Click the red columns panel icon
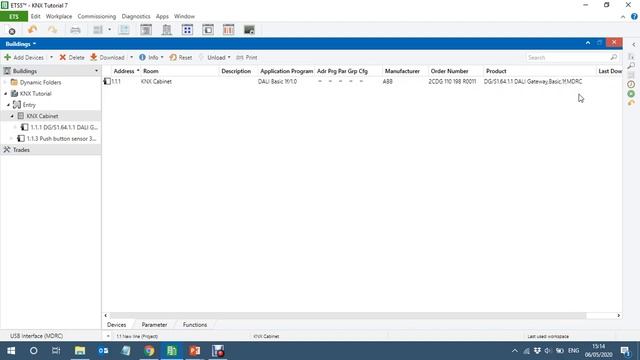 (229, 30)
